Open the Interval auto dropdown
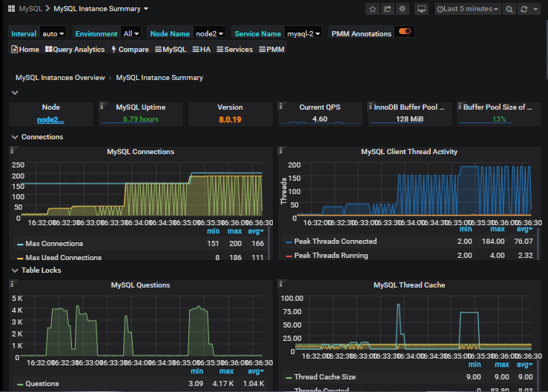This screenshot has width=548, height=392. 53,33
